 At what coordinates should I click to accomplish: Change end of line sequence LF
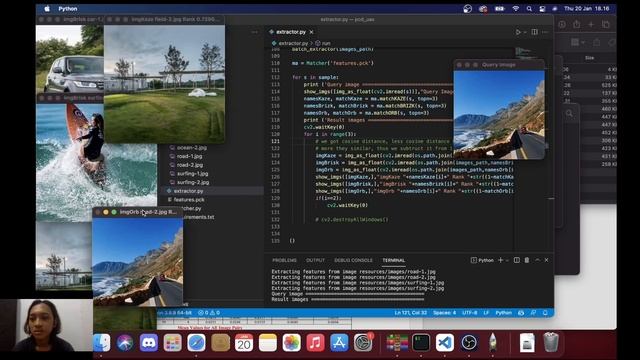tap(486, 313)
